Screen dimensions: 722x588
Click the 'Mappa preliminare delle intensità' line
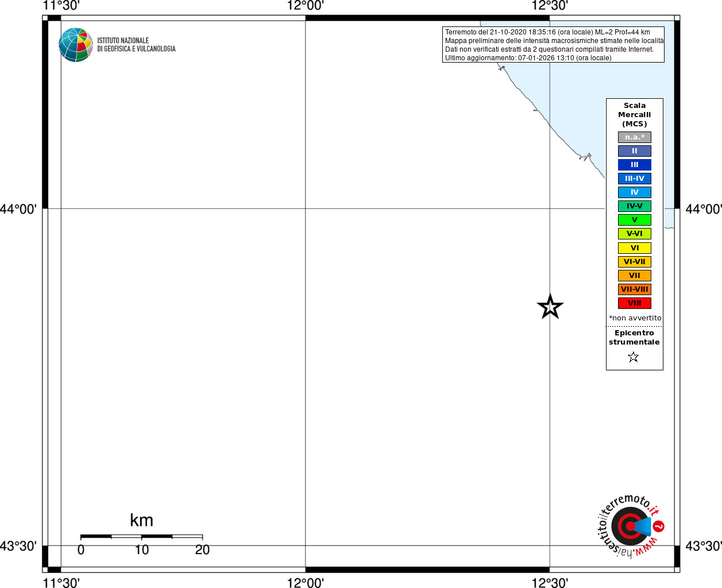(x=554, y=41)
